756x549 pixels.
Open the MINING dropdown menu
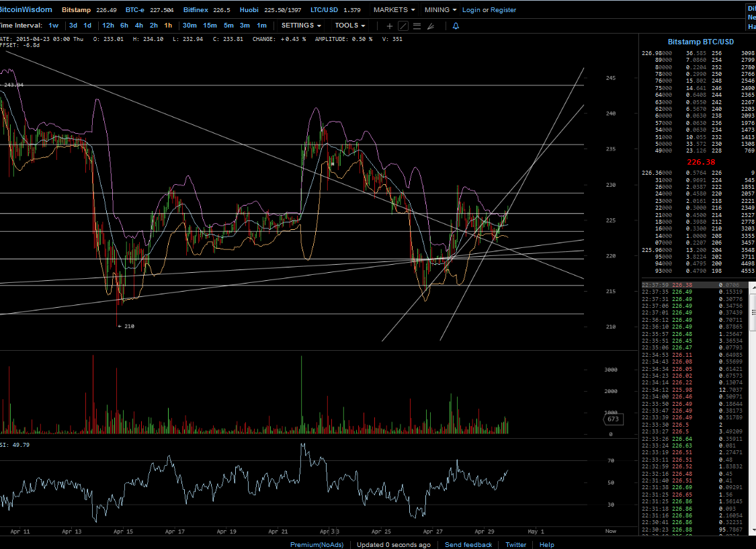pos(440,9)
